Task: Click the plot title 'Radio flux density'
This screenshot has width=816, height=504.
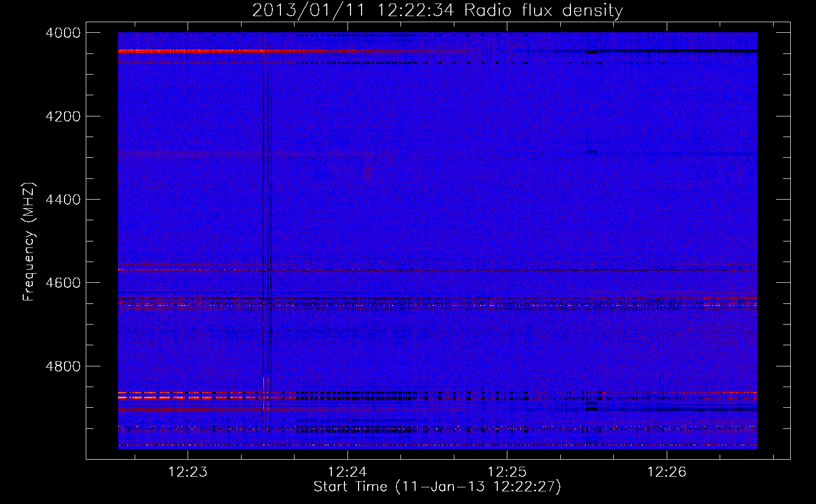Action: coord(544,11)
